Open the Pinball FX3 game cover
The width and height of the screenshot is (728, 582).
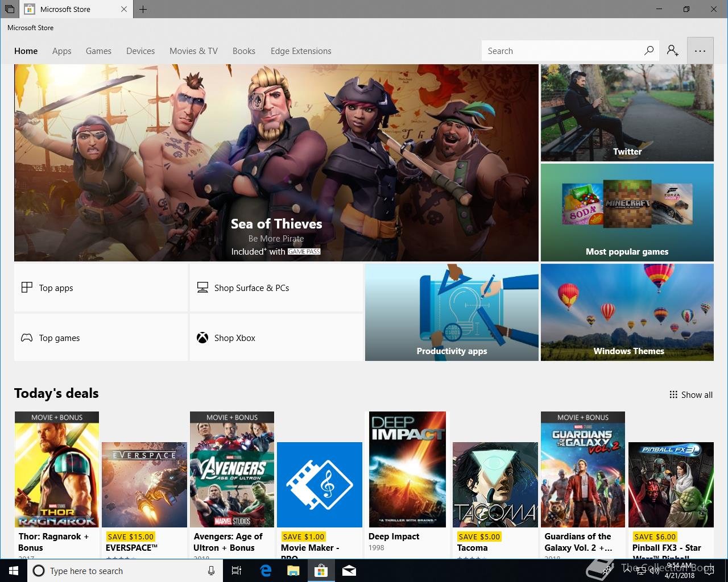(671, 485)
